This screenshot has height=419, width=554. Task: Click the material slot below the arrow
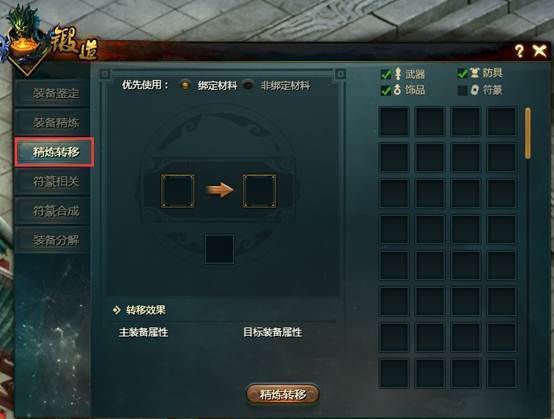pyautogui.click(x=219, y=249)
